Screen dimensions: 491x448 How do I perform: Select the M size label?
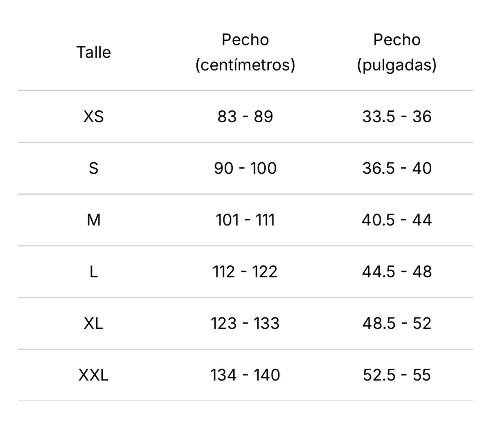[94, 220]
